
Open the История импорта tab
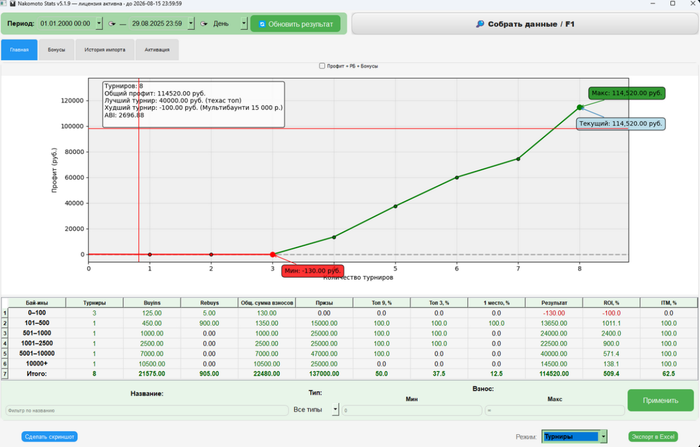click(103, 49)
